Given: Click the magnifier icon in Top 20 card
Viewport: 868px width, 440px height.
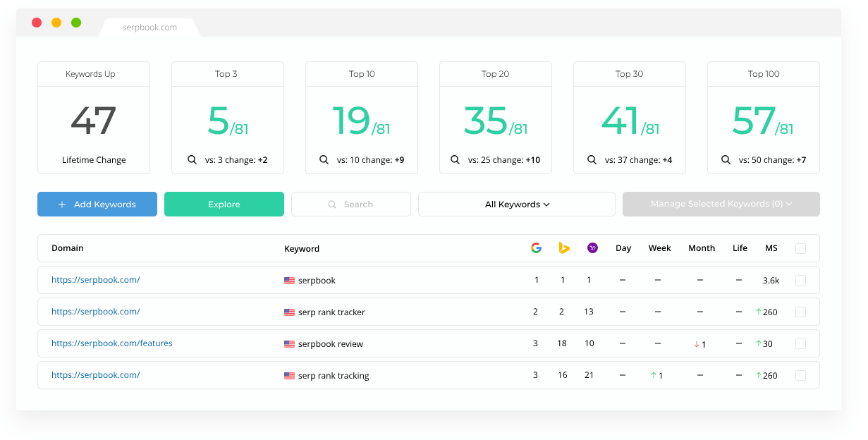Looking at the screenshot, I should [455, 160].
